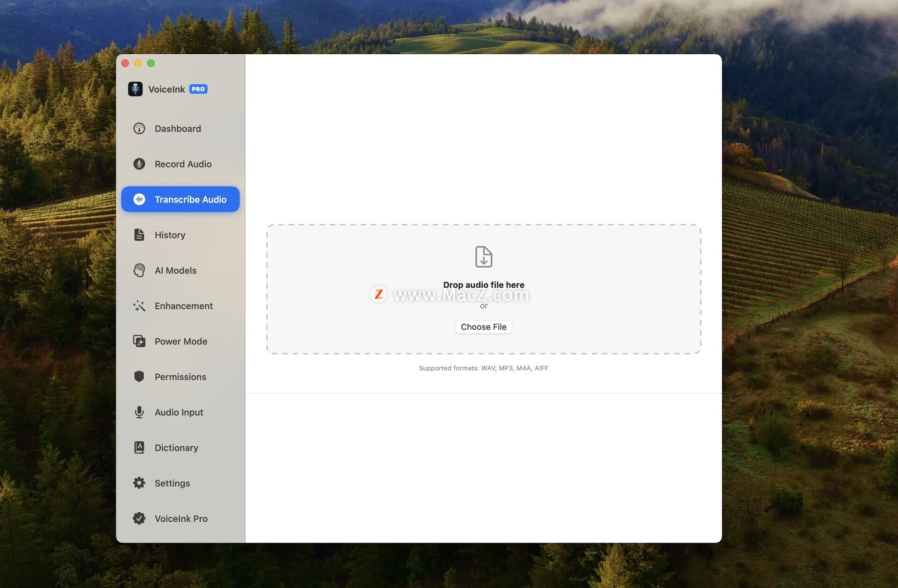
Task: Minimize the VoiceInk window
Action: (138, 63)
